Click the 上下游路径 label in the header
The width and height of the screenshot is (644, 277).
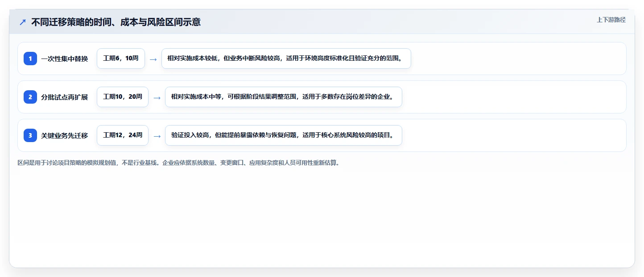coord(611,20)
